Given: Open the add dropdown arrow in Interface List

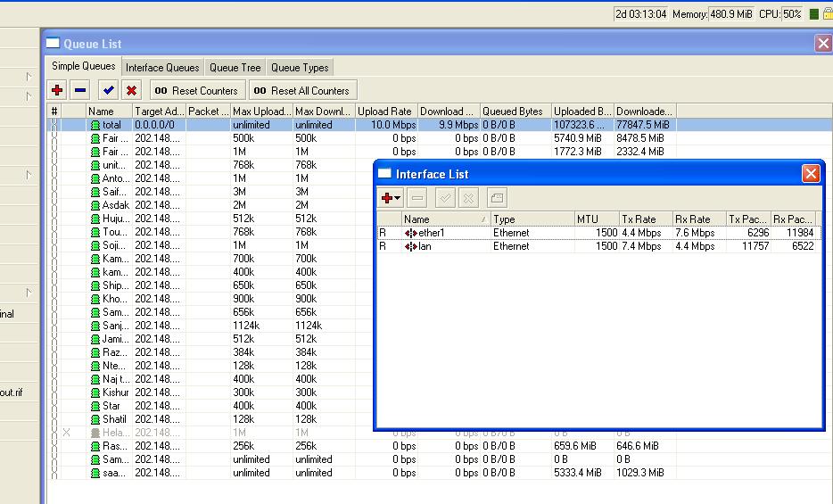Looking at the screenshot, I should 398,198.
